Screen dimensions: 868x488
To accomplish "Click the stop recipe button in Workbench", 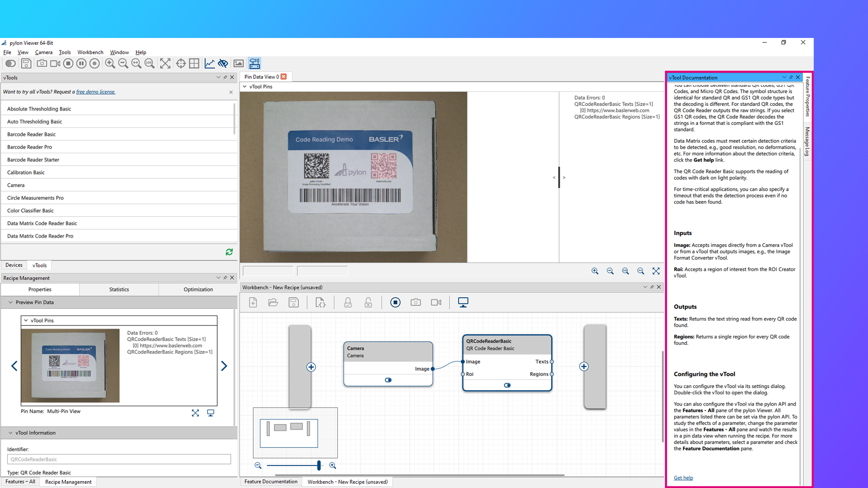I will tap(395, 303).
